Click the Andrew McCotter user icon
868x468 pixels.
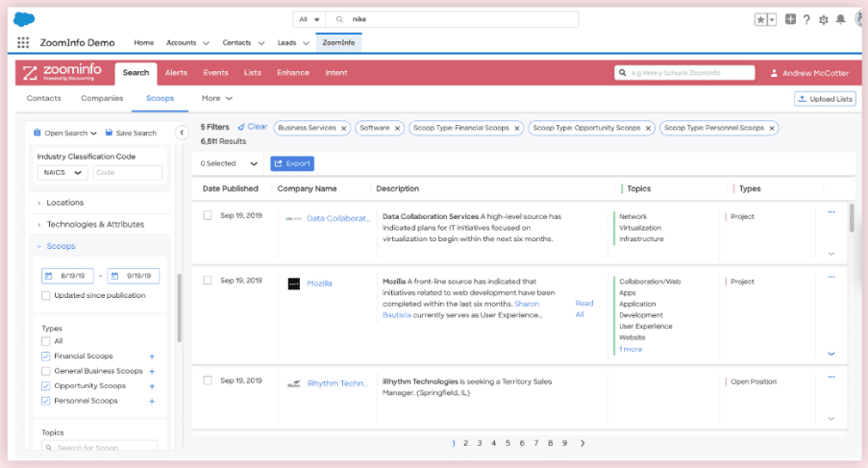tap(774, 73)
